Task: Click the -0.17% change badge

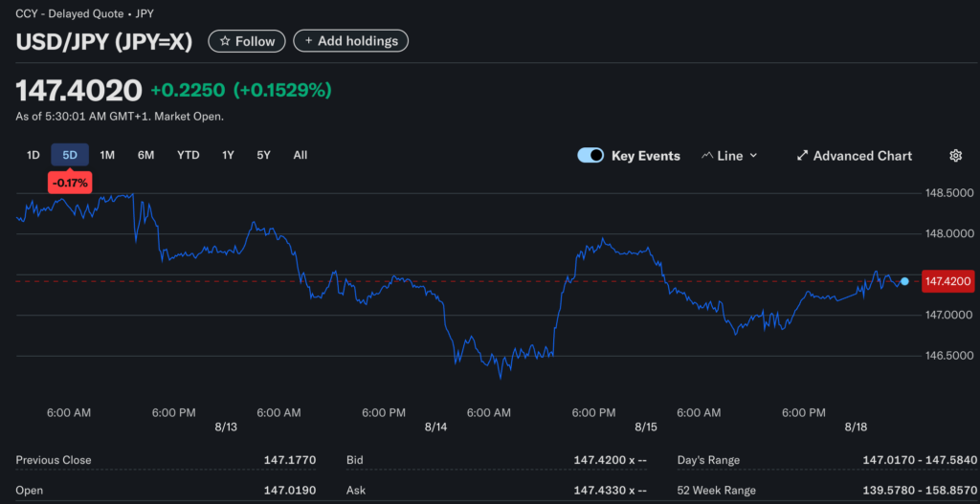Action: point(70,182)
